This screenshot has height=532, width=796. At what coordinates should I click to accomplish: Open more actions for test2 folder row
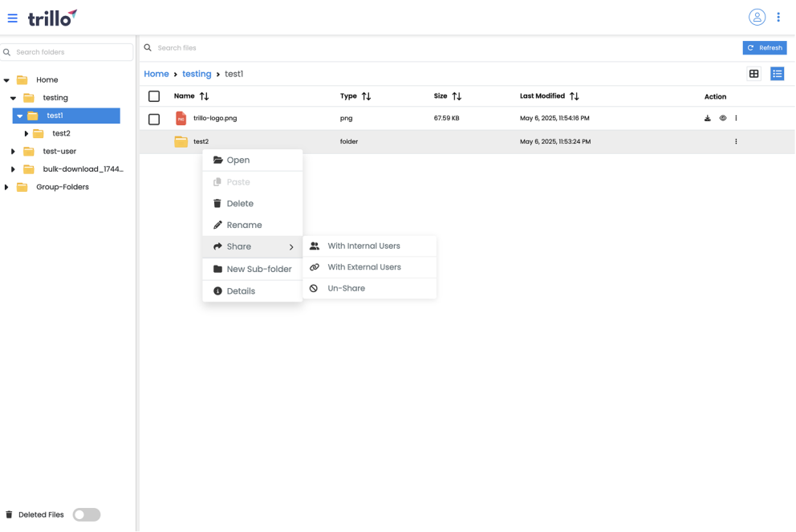(x=736, y=142)
